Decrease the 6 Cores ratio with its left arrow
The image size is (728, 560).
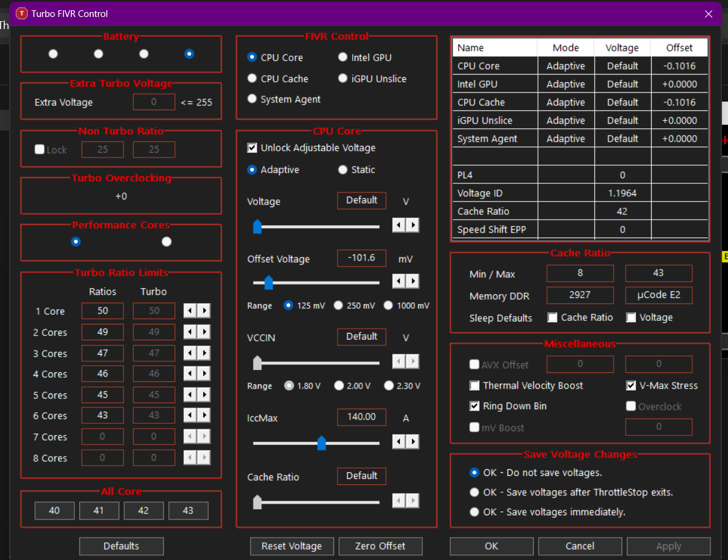tap(190, 416)
